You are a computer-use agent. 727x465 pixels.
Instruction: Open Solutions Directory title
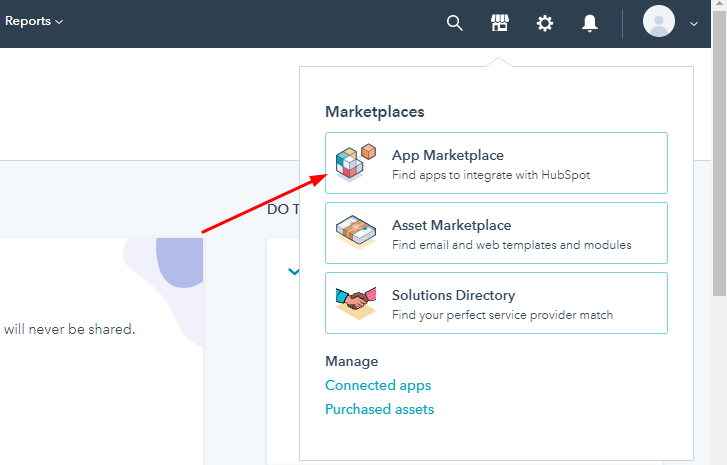453,295
